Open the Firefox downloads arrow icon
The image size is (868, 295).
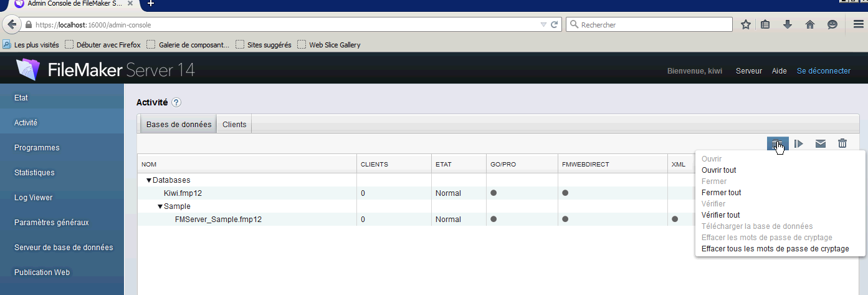coord(788,25)
